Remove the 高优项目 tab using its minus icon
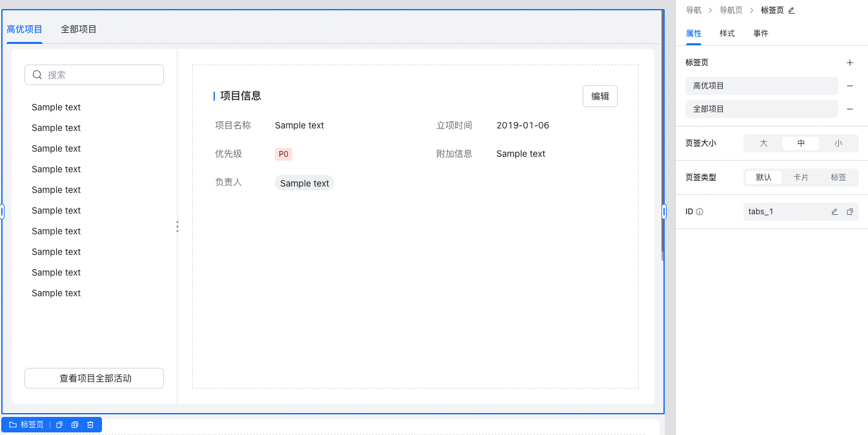 [x=850, y=86]
